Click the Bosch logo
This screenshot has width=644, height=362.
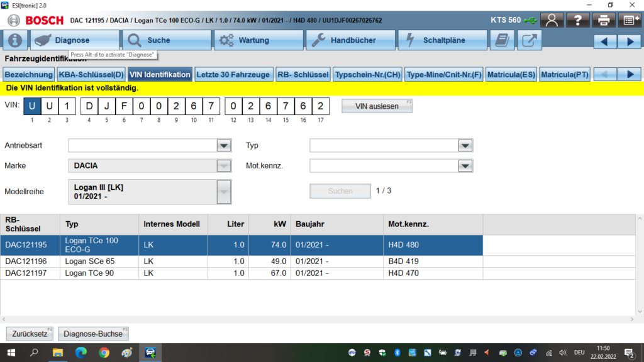[x=36, y=20]
